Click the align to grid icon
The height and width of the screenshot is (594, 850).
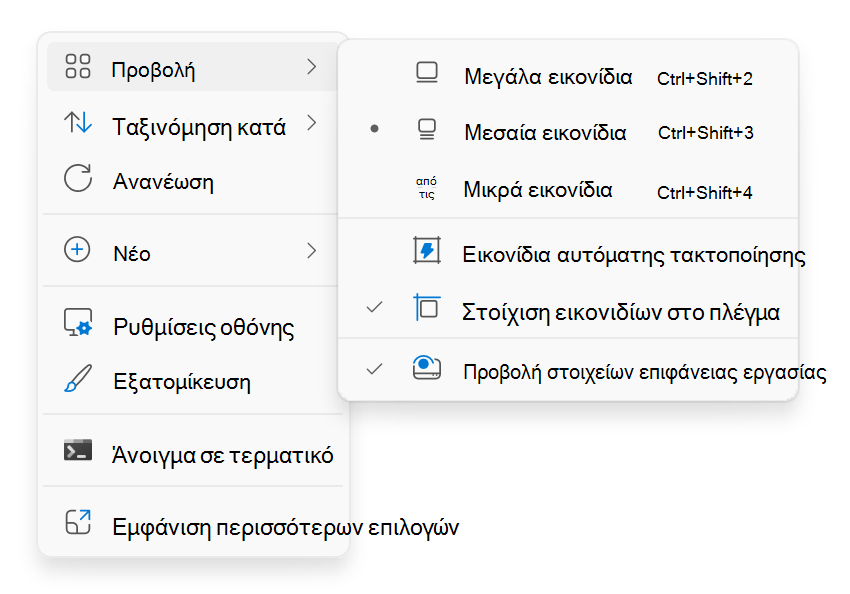tap(427, 307)
